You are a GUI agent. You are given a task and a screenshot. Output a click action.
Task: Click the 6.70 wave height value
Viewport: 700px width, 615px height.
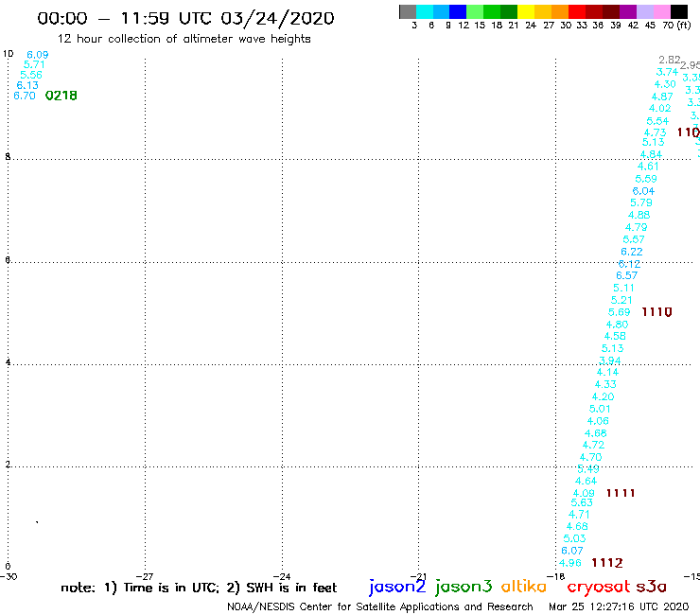pos(25,96)
